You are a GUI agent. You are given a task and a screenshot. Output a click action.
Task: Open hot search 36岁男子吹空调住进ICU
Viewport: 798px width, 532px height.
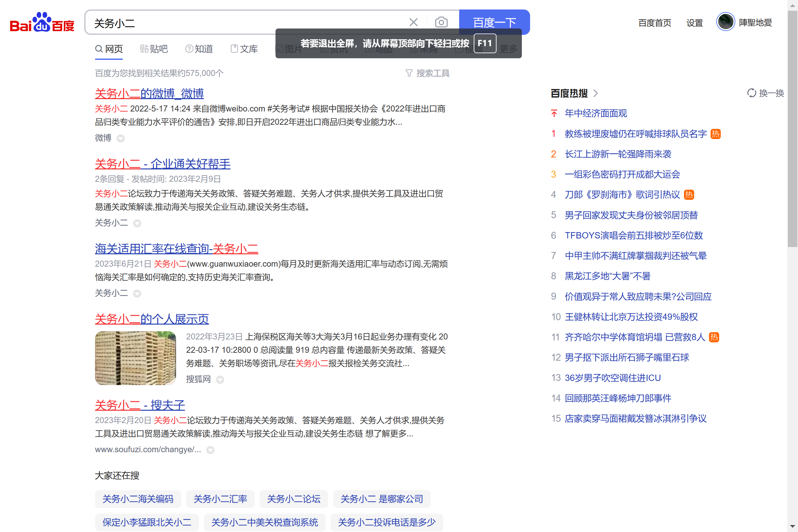tap(612, 378)
